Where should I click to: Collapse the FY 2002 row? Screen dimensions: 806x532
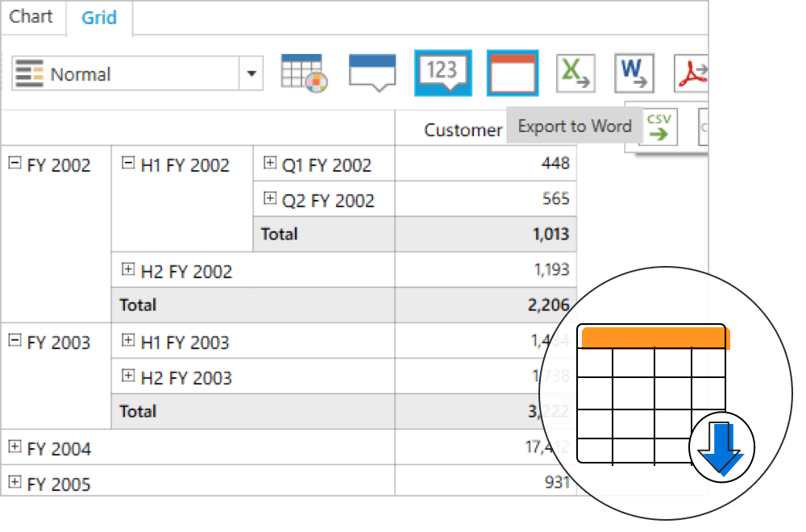tap(15, 164)
